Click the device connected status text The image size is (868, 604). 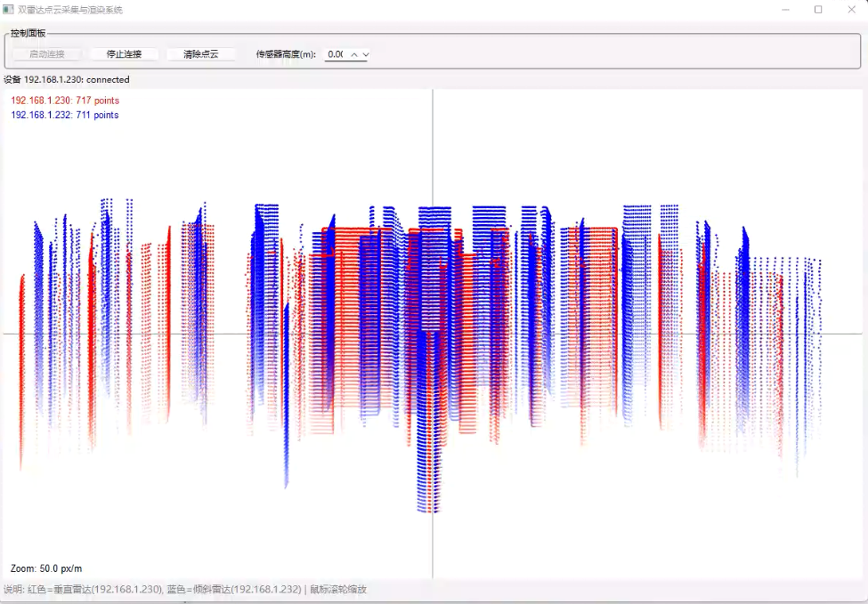[x=67, y=79]
